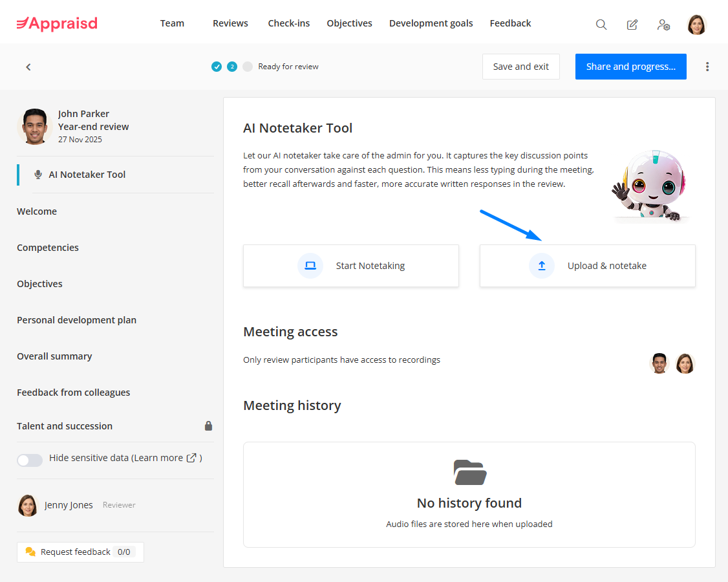Click the search magnifier icon
This screenshot has height=582, width=728.
[x=601, y=25]
